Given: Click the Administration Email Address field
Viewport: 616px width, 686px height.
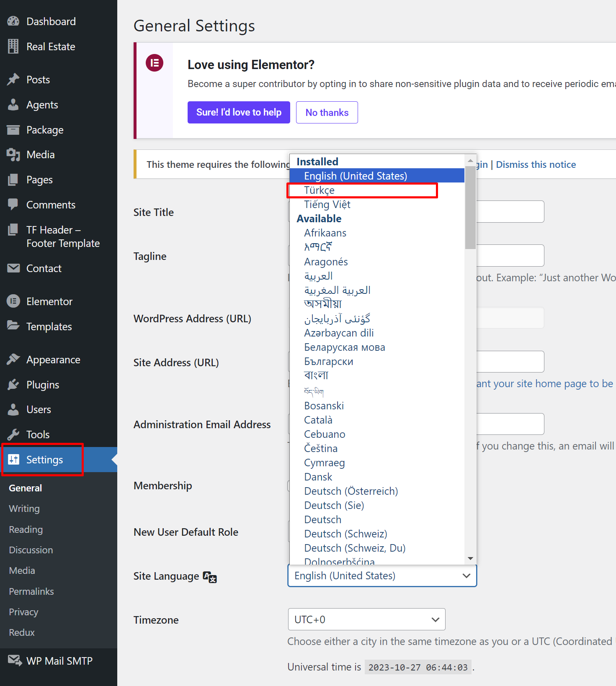Looking at the screenshot, I should 510,424.
